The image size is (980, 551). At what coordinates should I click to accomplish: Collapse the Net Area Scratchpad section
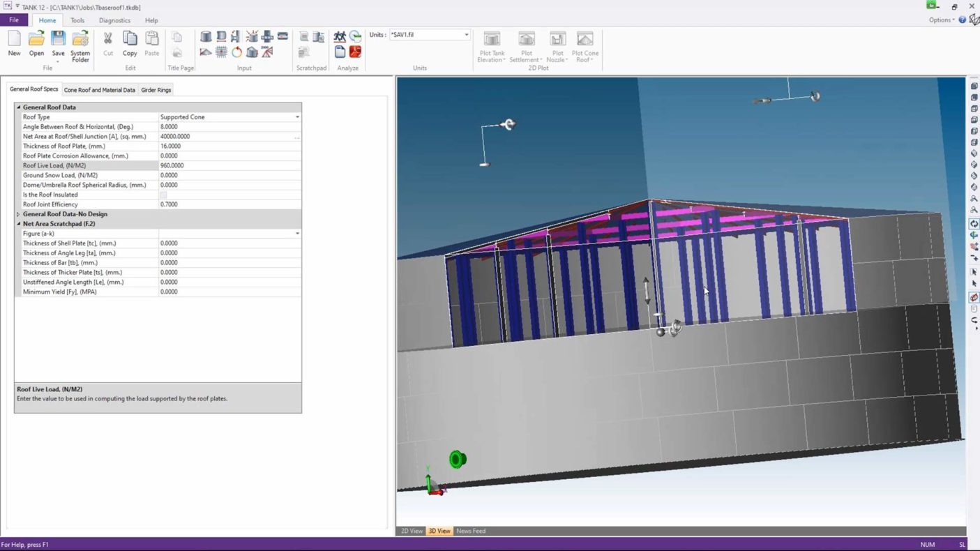pyautogui.click(x=19, y=224)
